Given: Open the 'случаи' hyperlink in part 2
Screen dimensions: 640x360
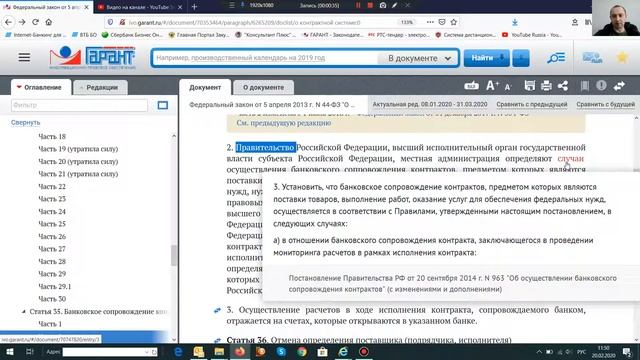Looking at the screenshot, I should click(571, 158).
